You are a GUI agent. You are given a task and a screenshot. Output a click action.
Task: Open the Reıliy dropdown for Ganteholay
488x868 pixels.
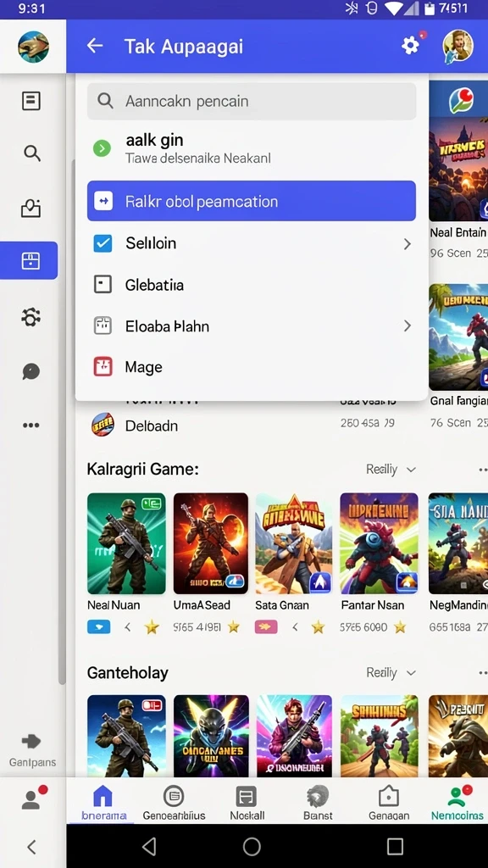tap(391, 672)
